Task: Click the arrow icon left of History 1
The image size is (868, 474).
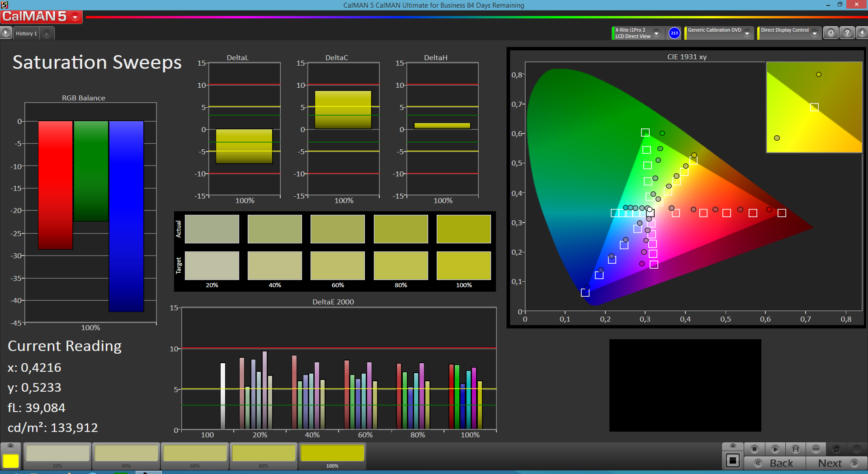Action: [x=5, y=33]
